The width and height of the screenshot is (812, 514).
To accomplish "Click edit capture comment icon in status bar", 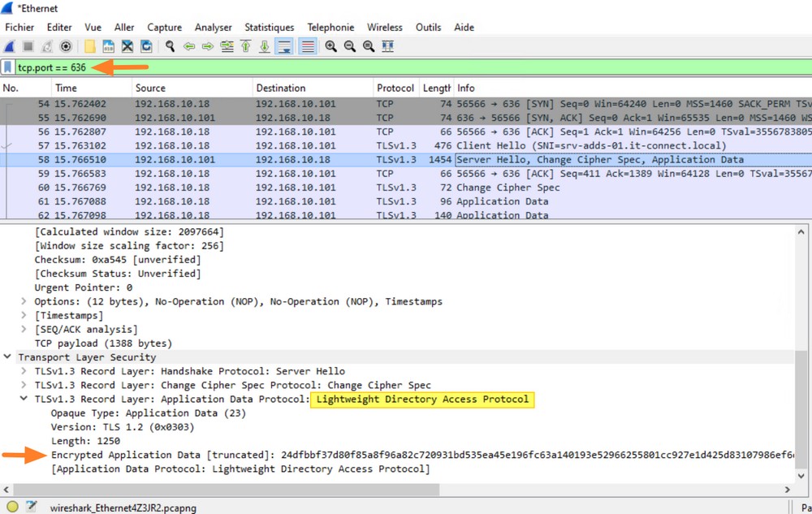I will (31, 507).
